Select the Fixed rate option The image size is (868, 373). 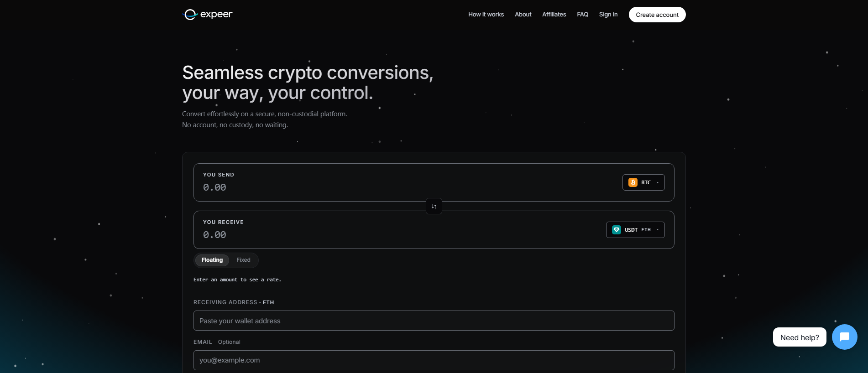click(243, 260)
